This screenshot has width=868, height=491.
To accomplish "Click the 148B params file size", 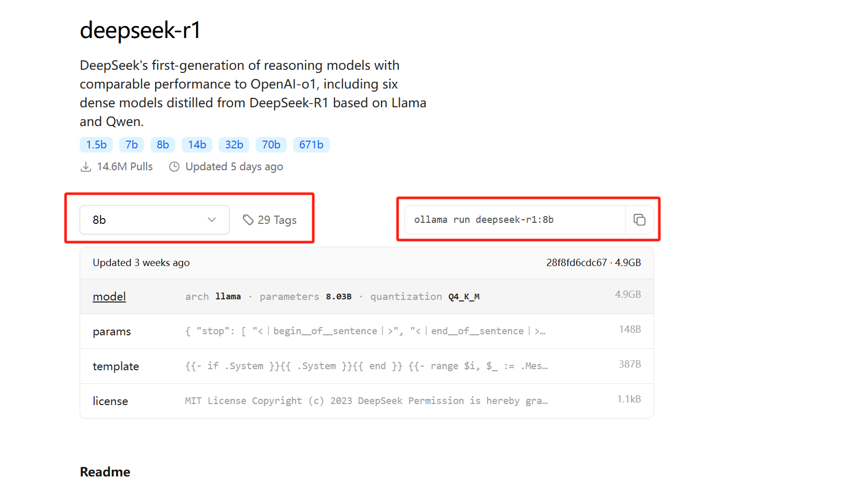I will tap(630, 330).
